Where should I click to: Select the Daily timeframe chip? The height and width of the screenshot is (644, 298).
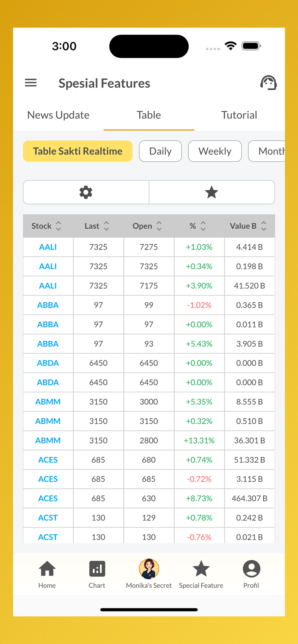pos(160,151)
